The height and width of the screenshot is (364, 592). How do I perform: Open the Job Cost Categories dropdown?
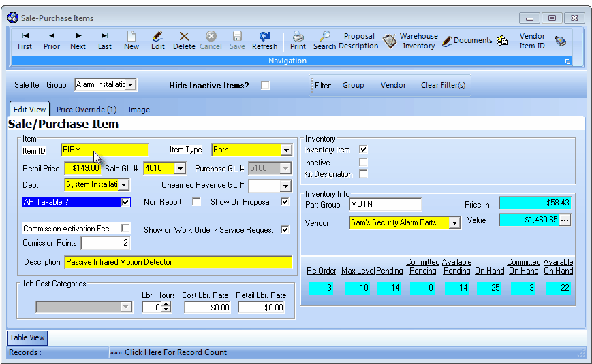(x=126, y=307)
